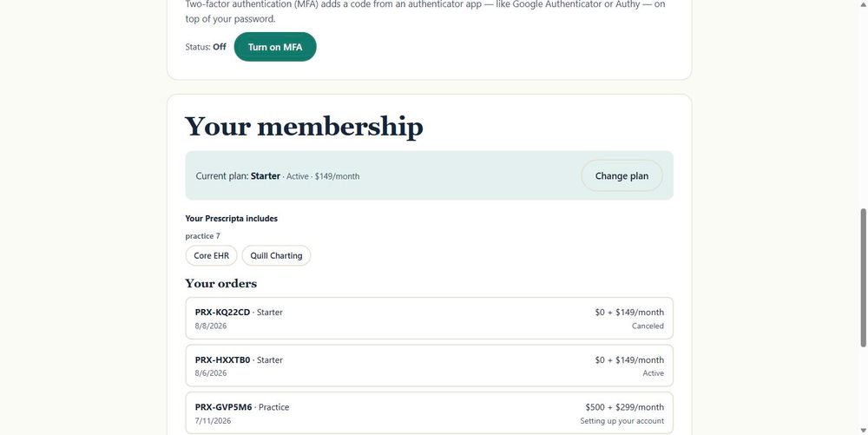Click the Your membership heading
This screenshot has height=435, width=868.
(304, 126)
